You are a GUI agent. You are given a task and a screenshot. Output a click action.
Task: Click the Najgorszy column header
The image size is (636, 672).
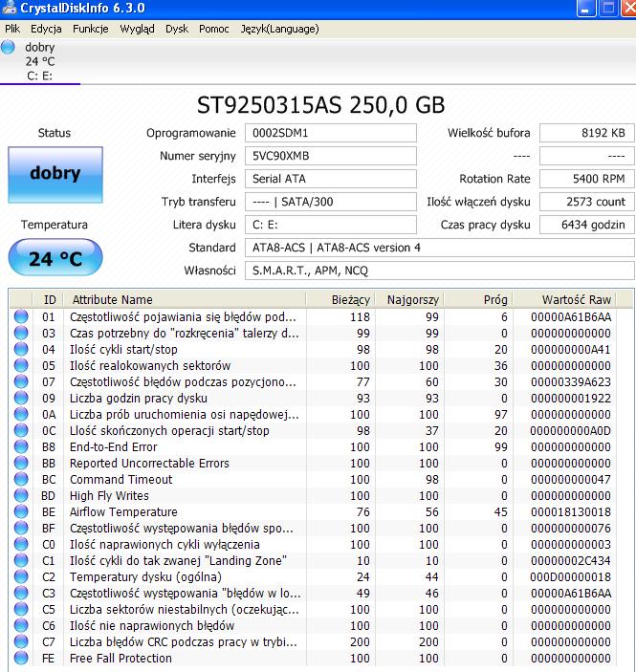click(409, 299)
